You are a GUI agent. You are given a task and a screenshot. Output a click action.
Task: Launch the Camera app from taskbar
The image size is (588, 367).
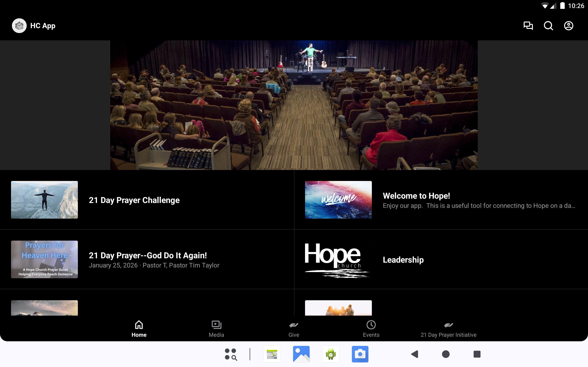click(360, 354)
